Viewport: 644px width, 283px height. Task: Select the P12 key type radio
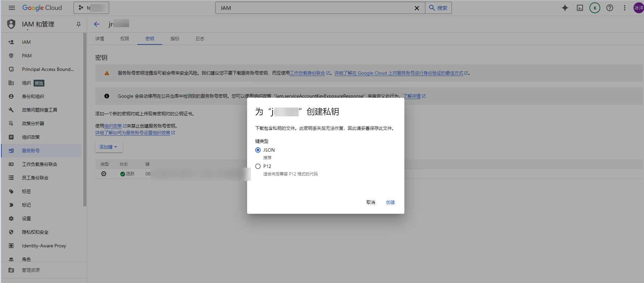(x=258, y=166)
